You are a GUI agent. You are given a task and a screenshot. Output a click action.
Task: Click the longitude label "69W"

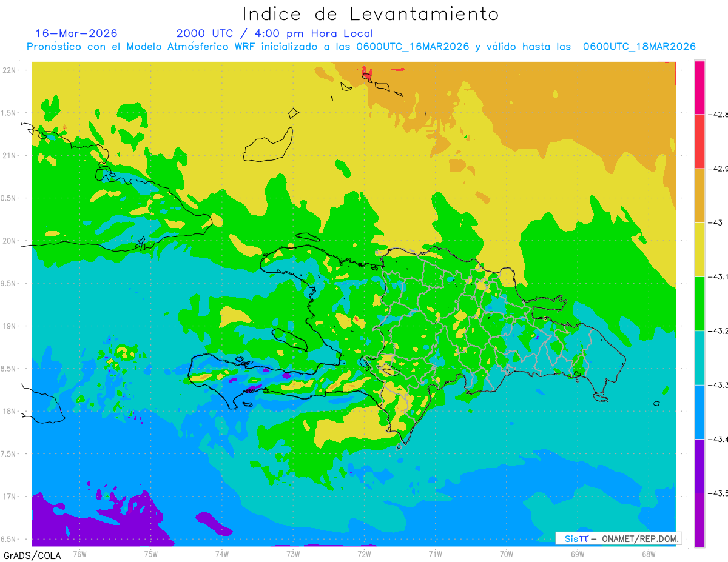pos(577,554)
